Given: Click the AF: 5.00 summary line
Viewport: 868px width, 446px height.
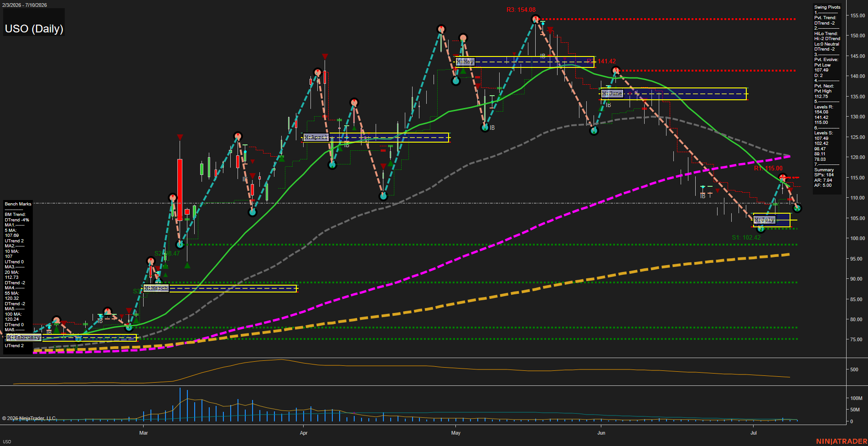Looking at the screenshot, I should coord(823,185).
